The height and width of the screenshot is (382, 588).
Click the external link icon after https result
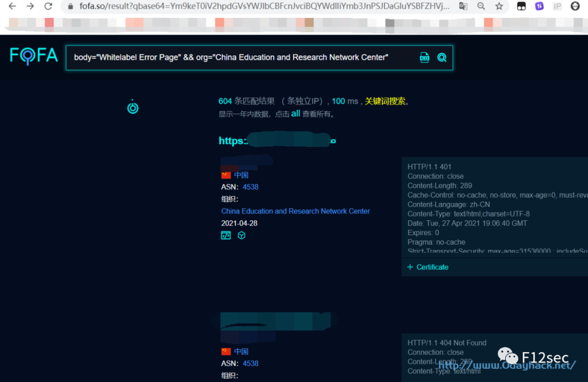[333, 141]
